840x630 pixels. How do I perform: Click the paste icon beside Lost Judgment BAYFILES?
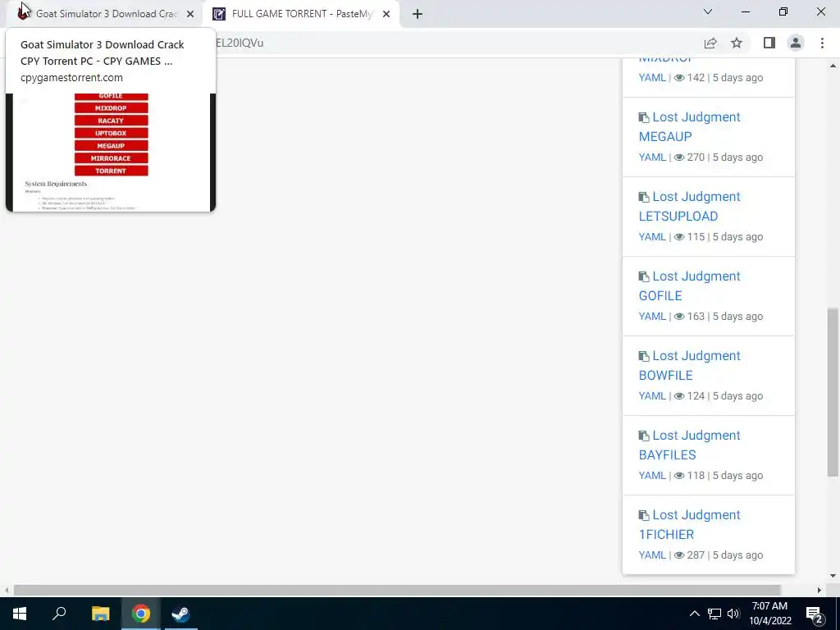(644, 436)
